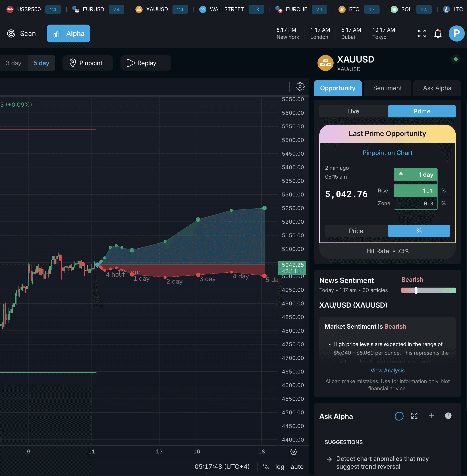
Task: Switch to the Sentiment tab
Action: pos(387,88)
